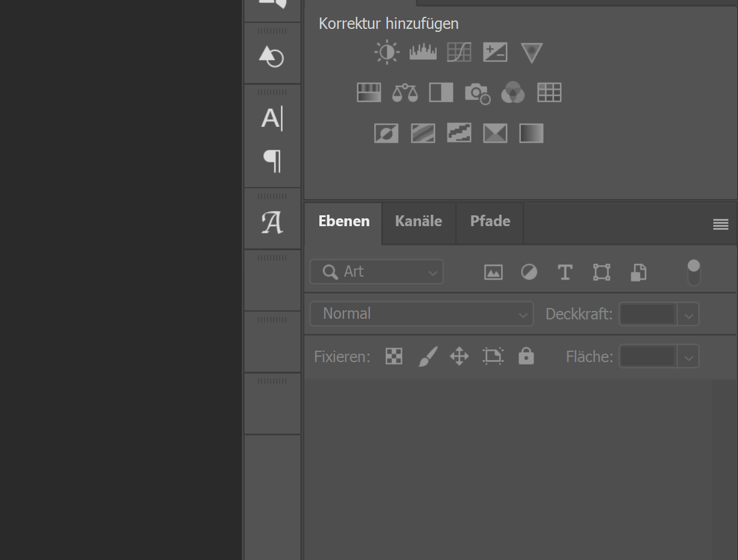Add a Gradient Map adjustment
738x560 pixels.
coord(531,133)
